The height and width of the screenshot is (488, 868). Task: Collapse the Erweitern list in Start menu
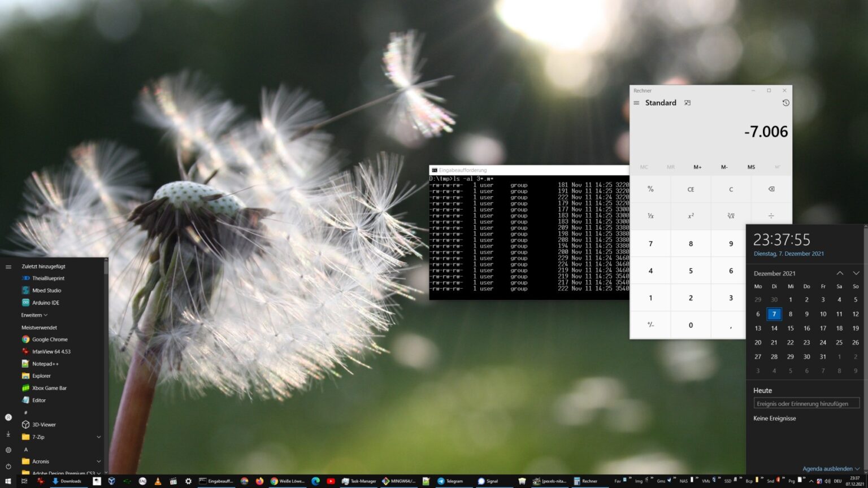34,315
